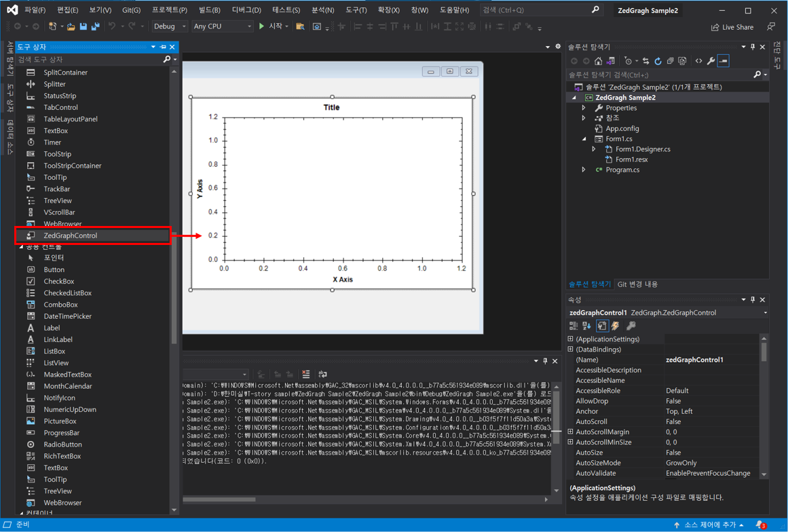Toggle Properties view button in Properties panel
This screenshot has height=532, width=788.
coord(601,326)
